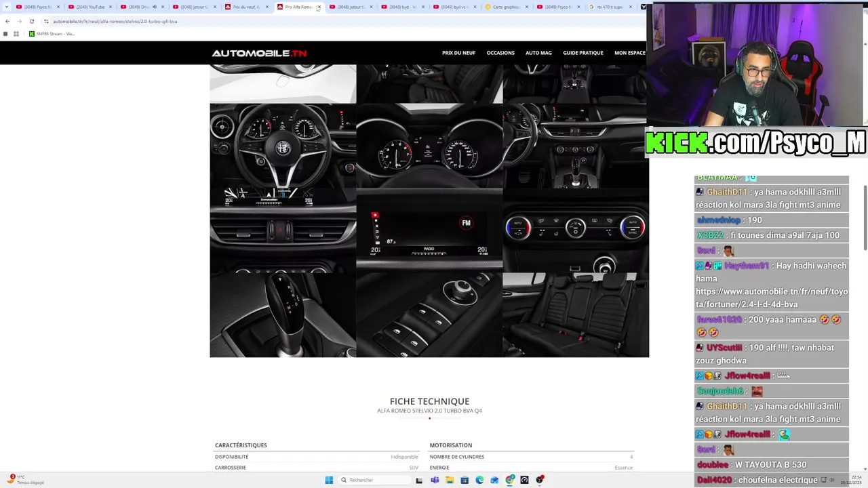868x488 pixels.
Task: Open the GUIDE PRATIQUE menu
Action: (x=583, y=53)
